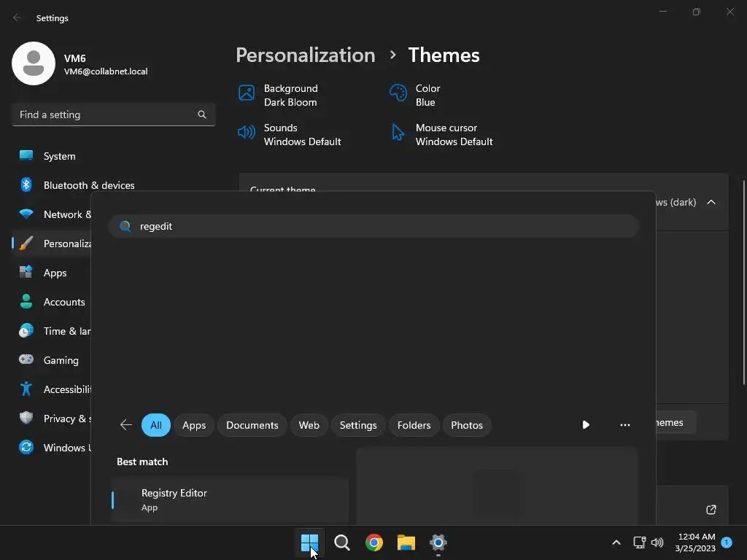The width and height of the screenshot is (747, 560).
Task: Open search panel options ellipsis menu
Action: (625, 425)
